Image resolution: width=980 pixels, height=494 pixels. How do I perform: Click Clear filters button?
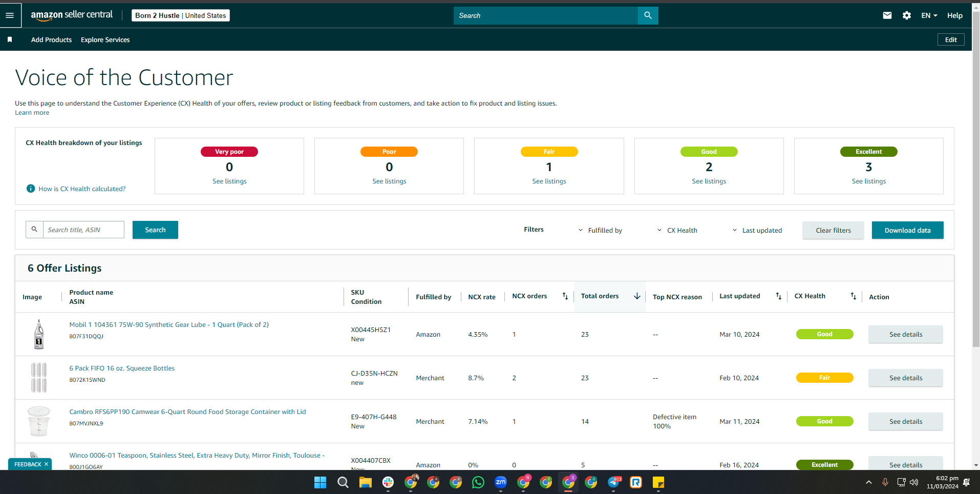pyautogui.click(x=833, y=230)
